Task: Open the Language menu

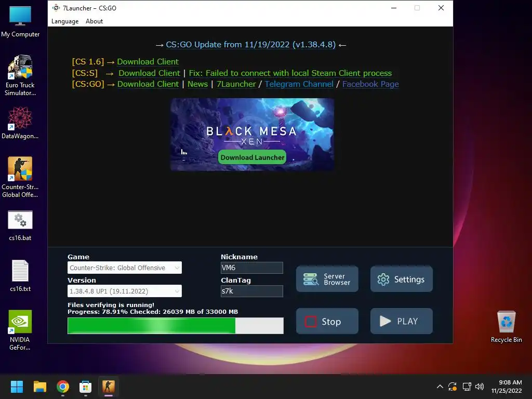Action: [x=65, y=21]
